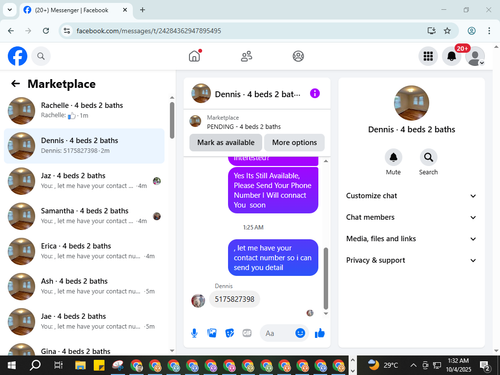
Task: Expand Media, files and links section
Action: pyautogui.click(x=411, y=239)
